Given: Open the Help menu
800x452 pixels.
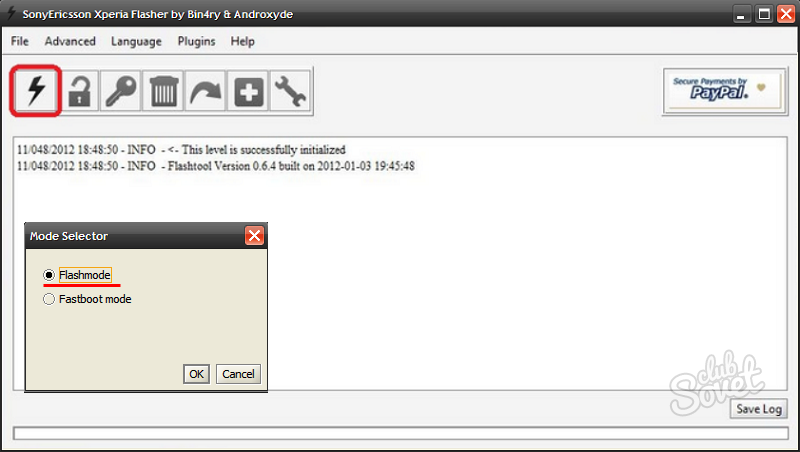Looking at the screenshot, I should coord(242,41).
